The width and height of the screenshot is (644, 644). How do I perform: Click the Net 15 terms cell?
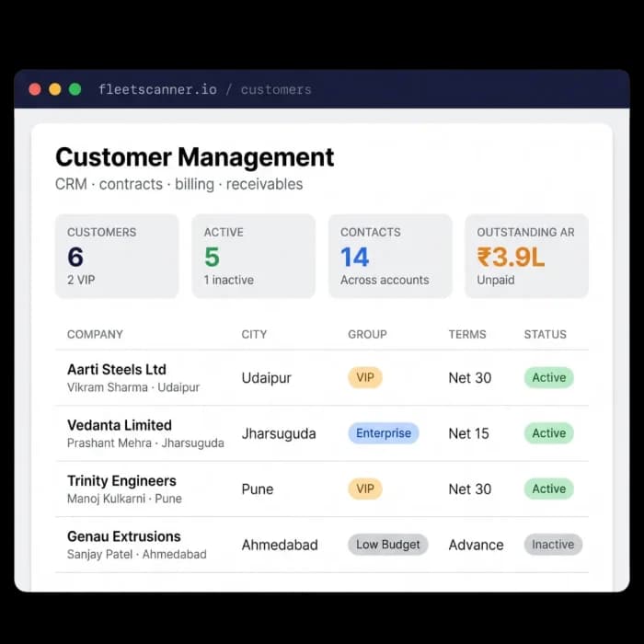click(468, 433)
